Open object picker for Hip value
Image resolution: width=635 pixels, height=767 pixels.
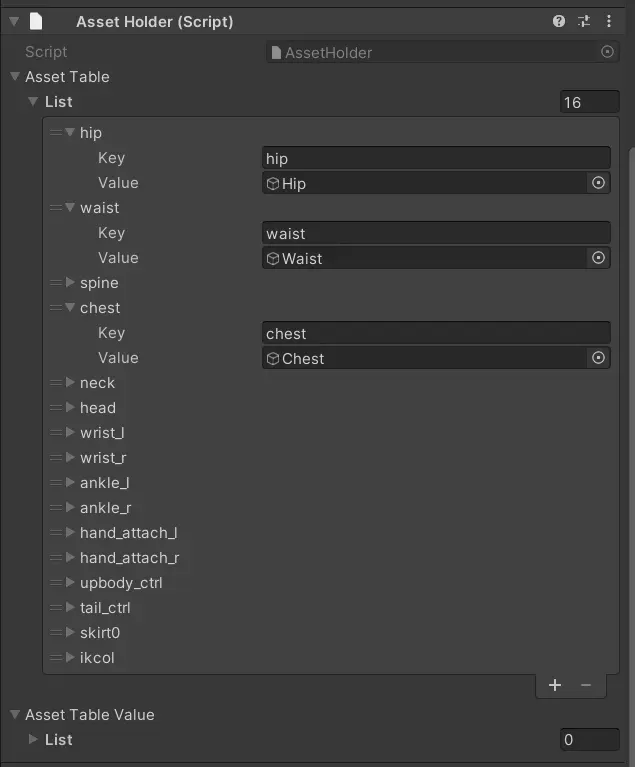pyautogui.click(x=598, y=183)
